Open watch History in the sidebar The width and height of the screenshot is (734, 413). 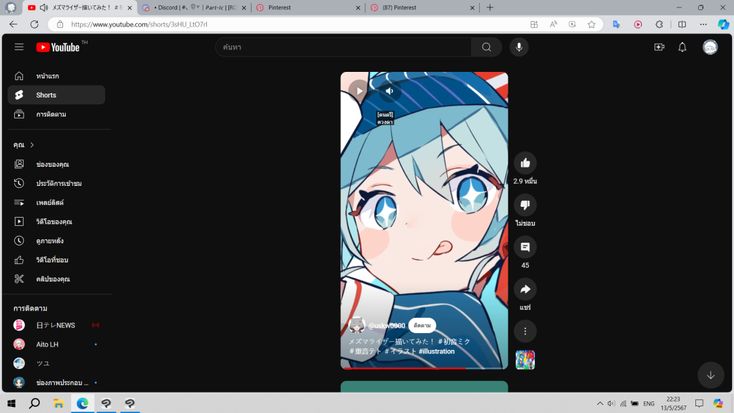point(57,183)
